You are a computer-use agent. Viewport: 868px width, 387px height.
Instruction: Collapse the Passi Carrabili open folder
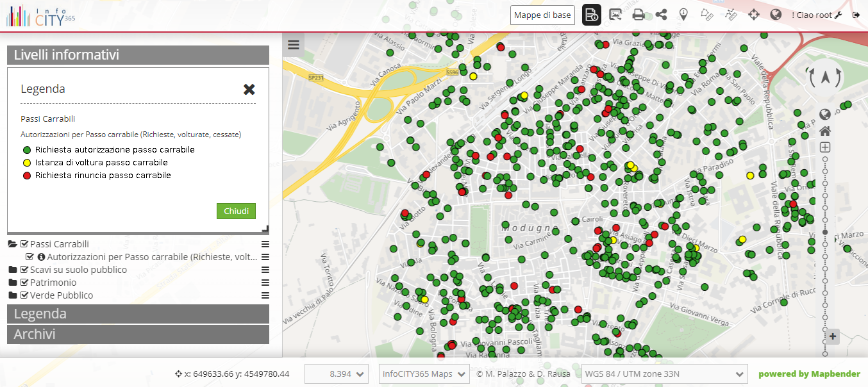pyautogui.click(x=12, y=244)
